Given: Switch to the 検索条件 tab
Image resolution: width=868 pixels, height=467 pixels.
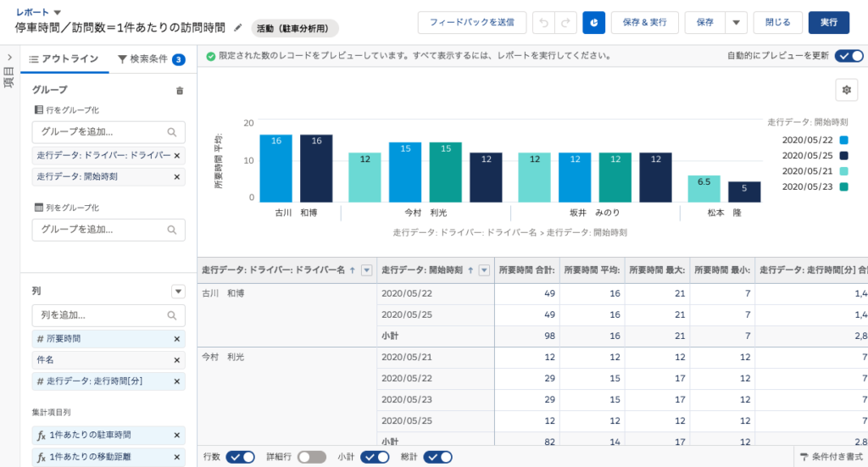Looking at the screenshot, I should (x=151, y=59).
